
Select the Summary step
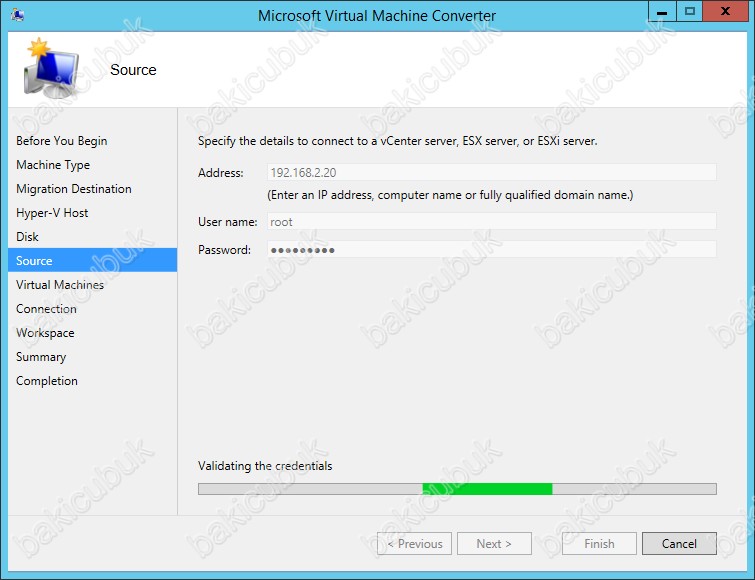click(41, 357)
